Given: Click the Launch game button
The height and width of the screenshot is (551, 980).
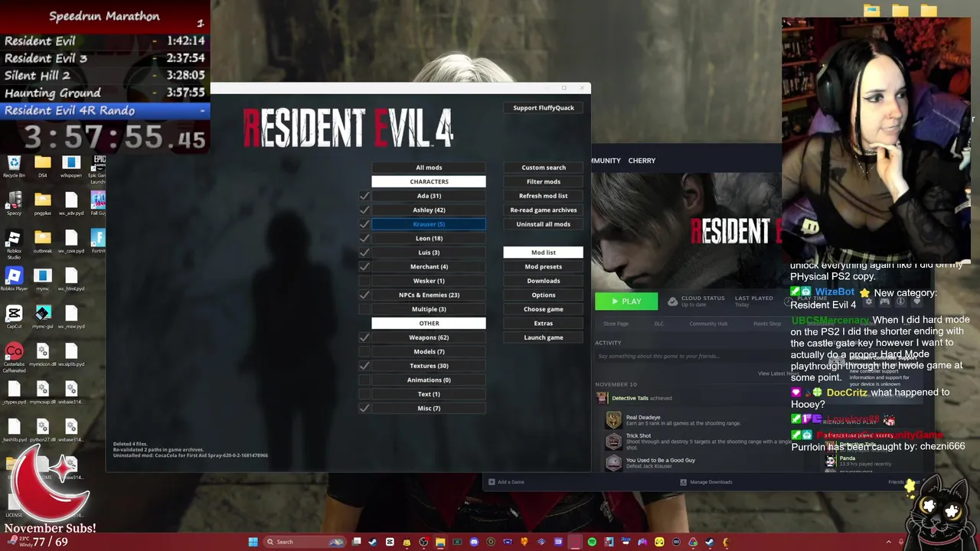Looking at the screenshot, I should tap(544, 337).
